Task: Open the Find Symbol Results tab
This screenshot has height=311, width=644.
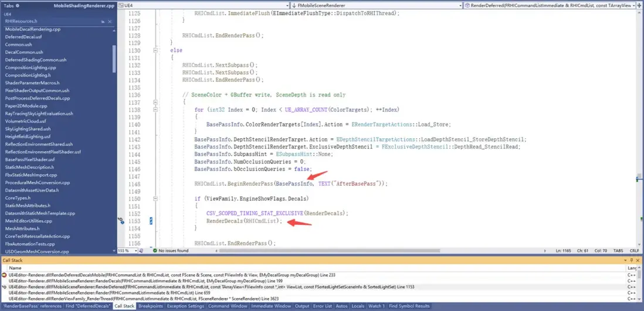Action: (409, 306)
